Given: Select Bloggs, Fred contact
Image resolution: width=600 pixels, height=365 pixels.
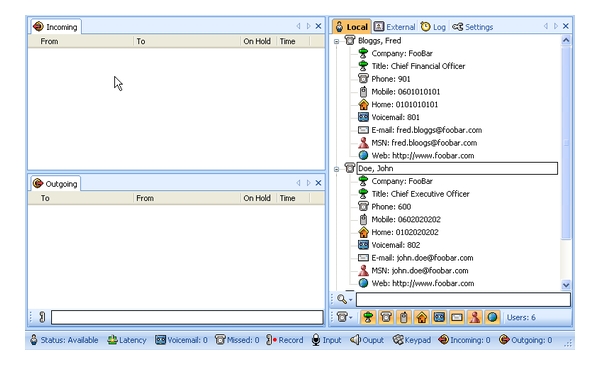Looking at the screenshot, I should coord(380,41).
